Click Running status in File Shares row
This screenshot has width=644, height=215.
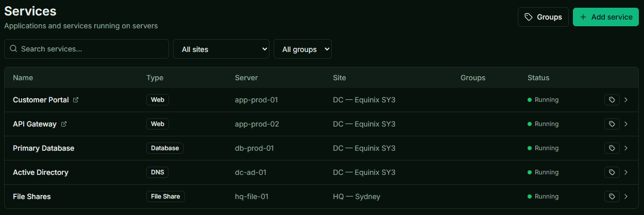(x=543, y=196)
